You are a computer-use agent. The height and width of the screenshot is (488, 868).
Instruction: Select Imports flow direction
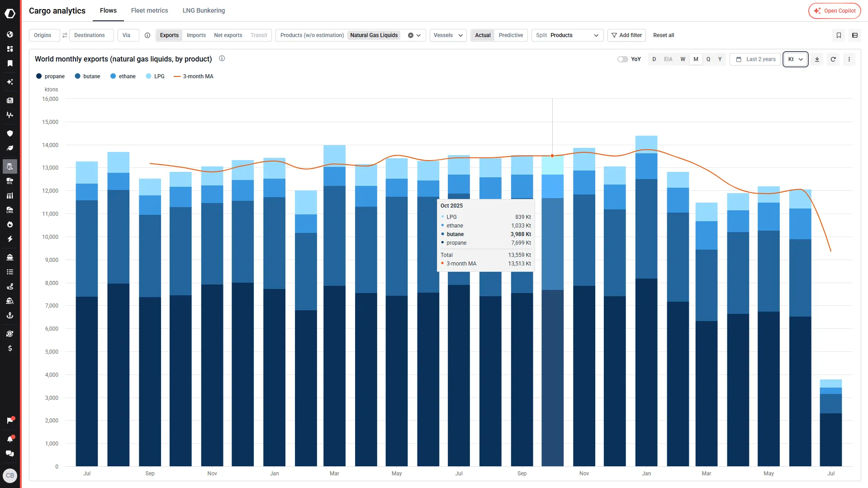(x=196, y=35)
